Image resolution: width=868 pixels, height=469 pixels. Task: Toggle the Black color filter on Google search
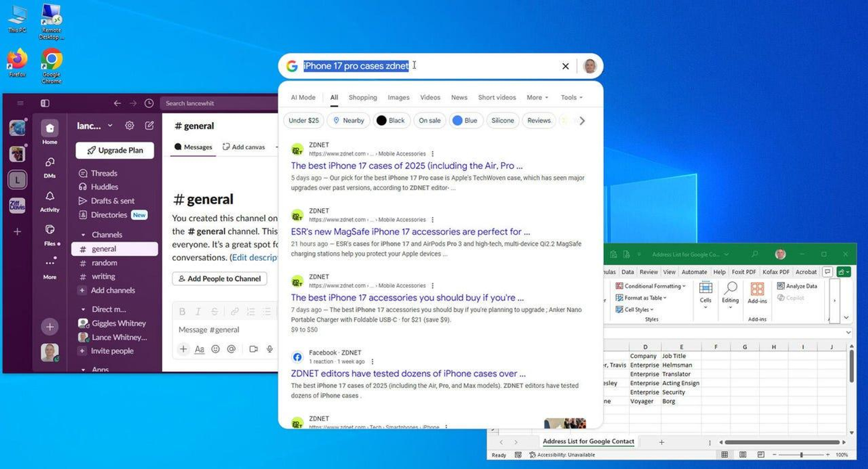391,121
